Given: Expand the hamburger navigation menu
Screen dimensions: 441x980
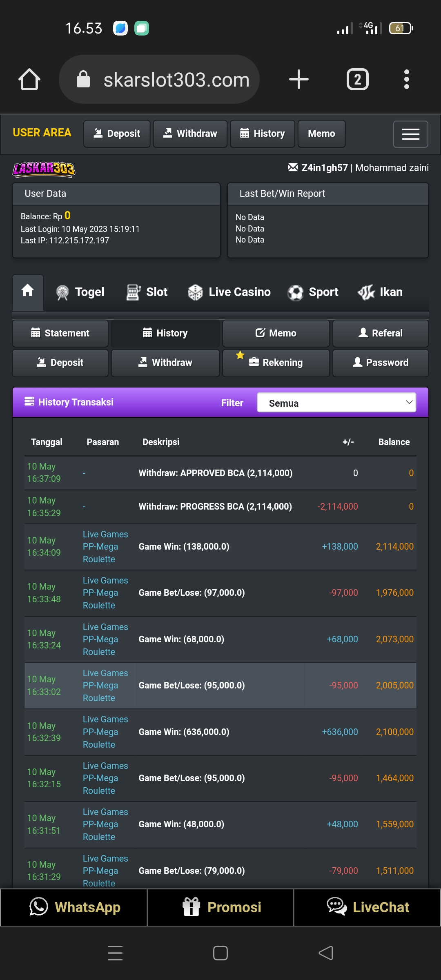Looking at the screenshot, I should point(410,134).
